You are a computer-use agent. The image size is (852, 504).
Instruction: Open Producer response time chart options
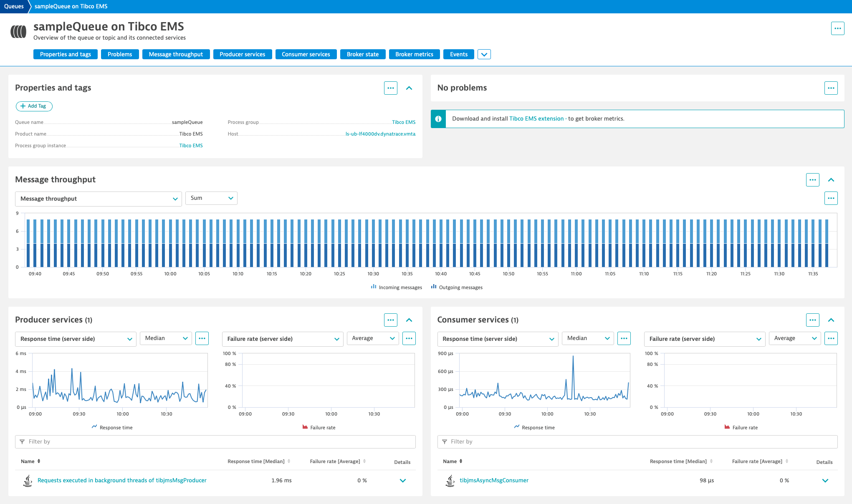coord(202,338)
